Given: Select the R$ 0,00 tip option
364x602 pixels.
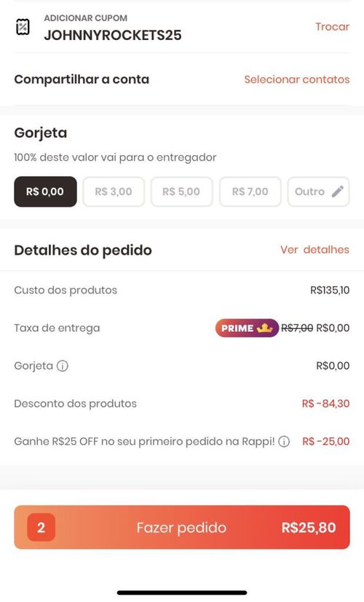Looking at the screenshot, I should point(45,191).
